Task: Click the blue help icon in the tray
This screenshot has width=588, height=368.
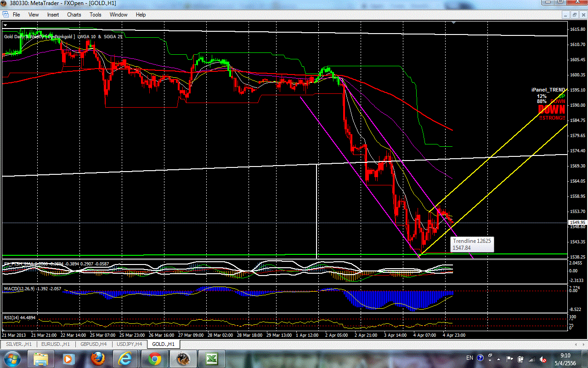Action: point(480,357)
